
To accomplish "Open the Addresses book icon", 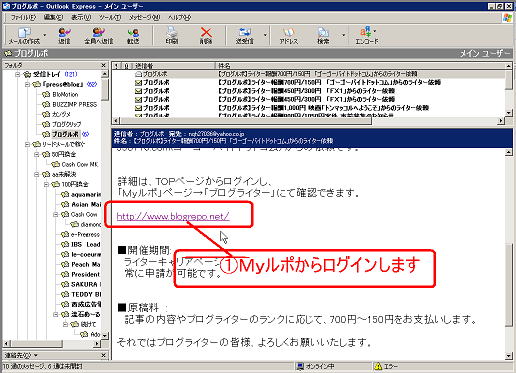I will click(289, 35).
